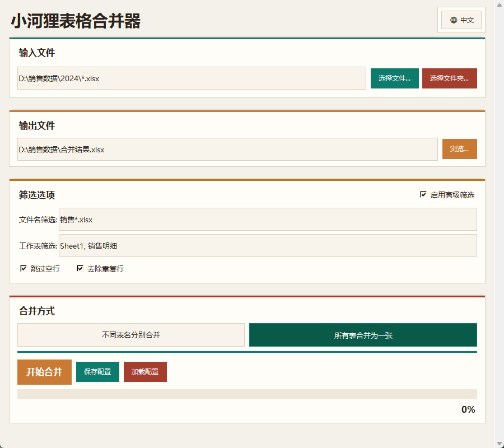This screenshot has width=504, height=448.
Task: Click into 工作表筛选 field
Action: (x=268, y=245)
